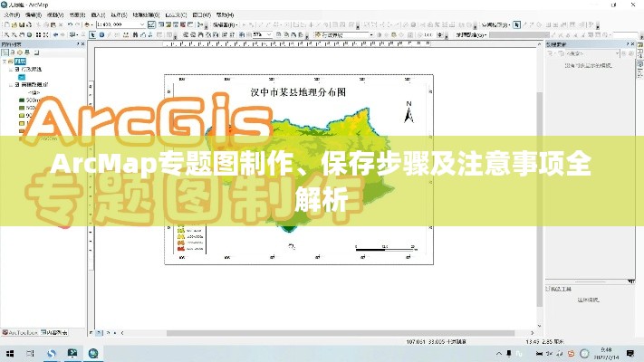Open the 窗口(W) menu
Viewport: 644px width, 362px height.
pyautogui.click(x=201, y=15)
